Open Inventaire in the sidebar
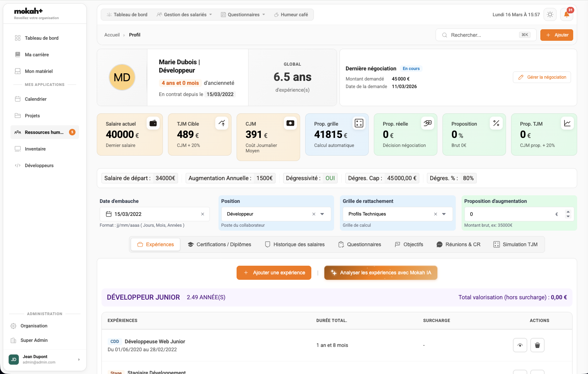Image resolution: width=588 pixels, height=374 pixels. click(45, 149)
